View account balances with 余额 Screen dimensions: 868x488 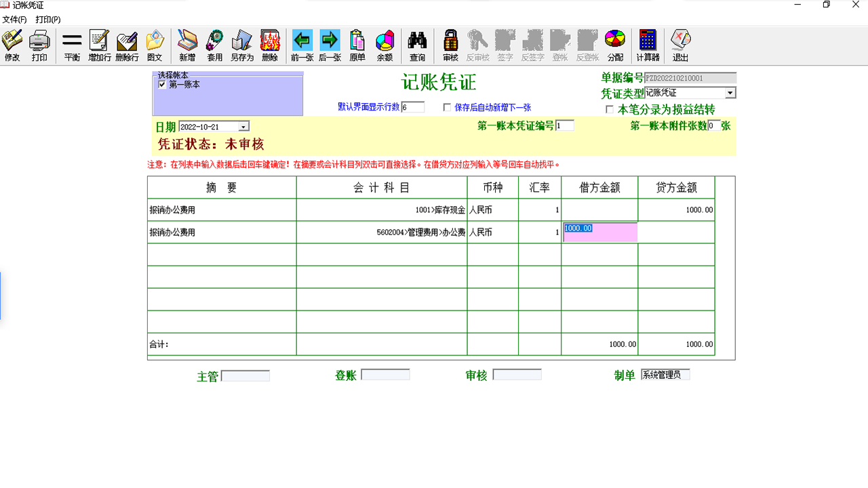(384, 45)
